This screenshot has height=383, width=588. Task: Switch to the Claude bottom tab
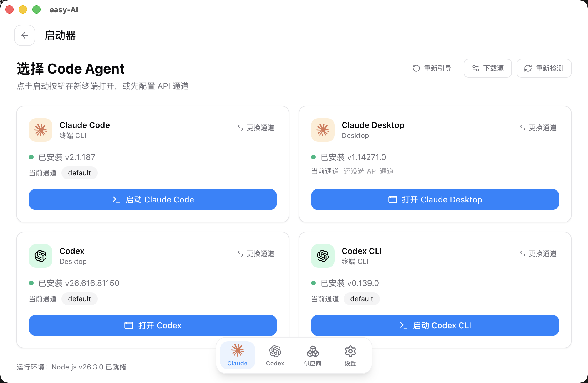tap(238, 355)
